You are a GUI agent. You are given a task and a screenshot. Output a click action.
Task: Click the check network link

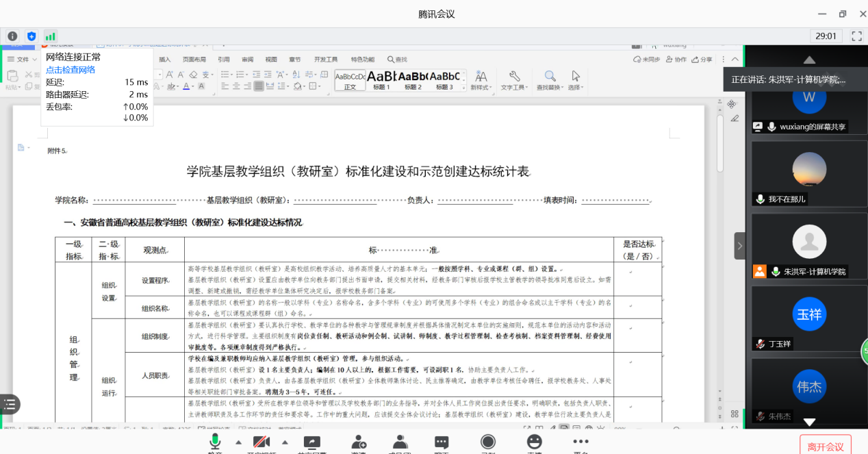71,70
